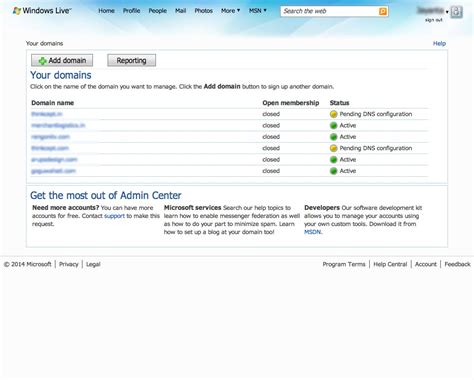The width and height of the screenshot is (474, 380).
Task: Click the Windows Live logo
Action: point(42,11)
